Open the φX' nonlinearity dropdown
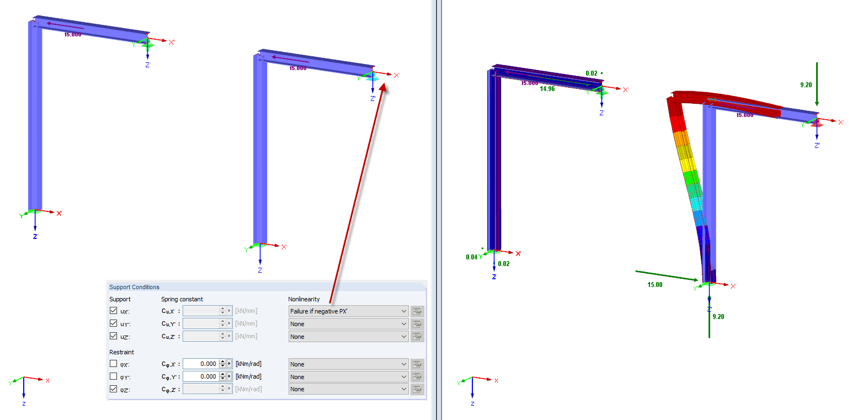 [348, 364]
